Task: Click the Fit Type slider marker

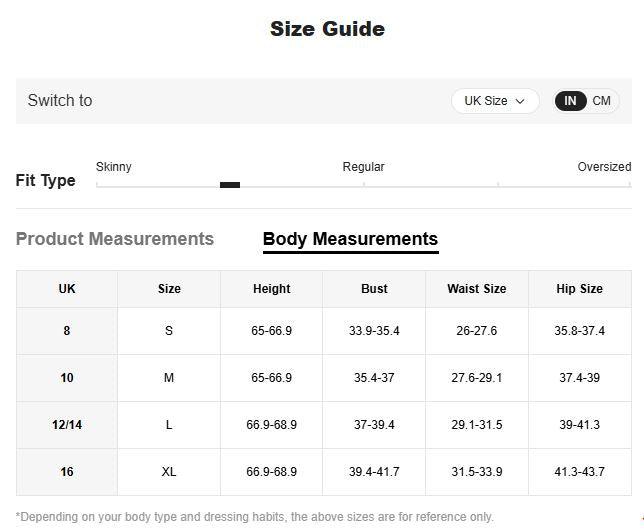Action: [230, 185]
